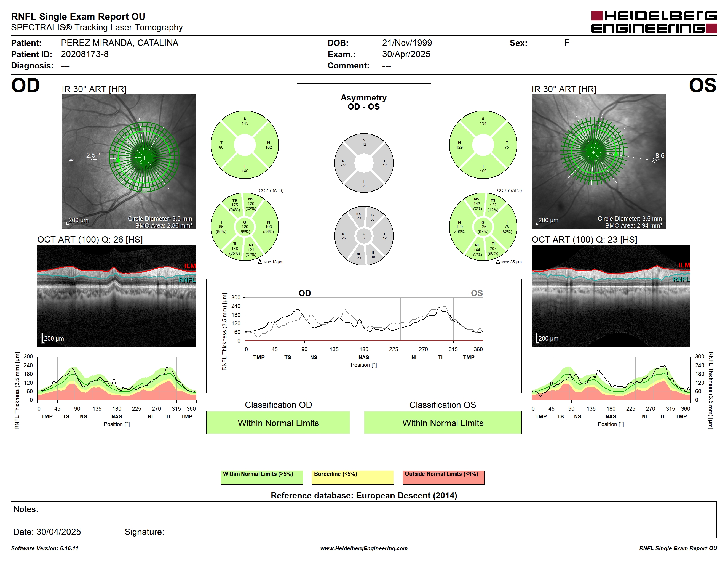The height and width of the screenshot is (563, 728).
Task: Click asymmetry sector TS 53
Action: 372,217
